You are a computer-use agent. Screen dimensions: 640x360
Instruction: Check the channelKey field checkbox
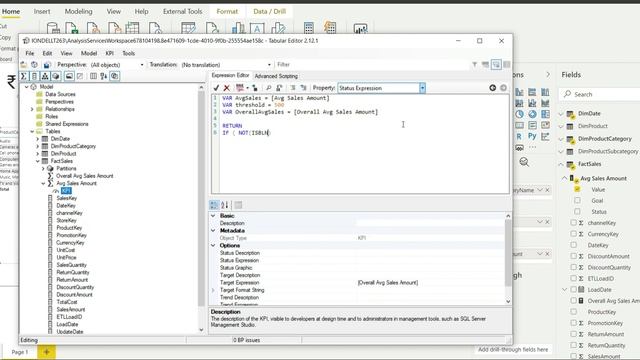coord(573,223)
